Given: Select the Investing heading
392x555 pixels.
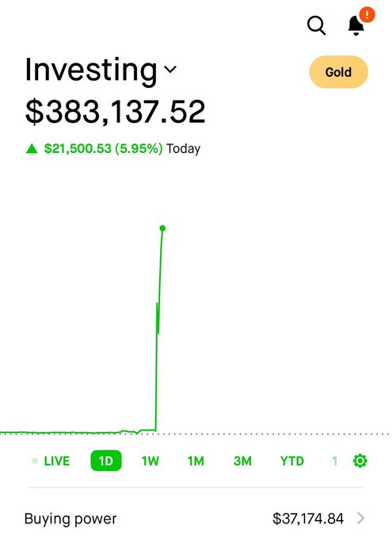Looking at the screenshot, I should pyautogui.click(x=91, y=70).
